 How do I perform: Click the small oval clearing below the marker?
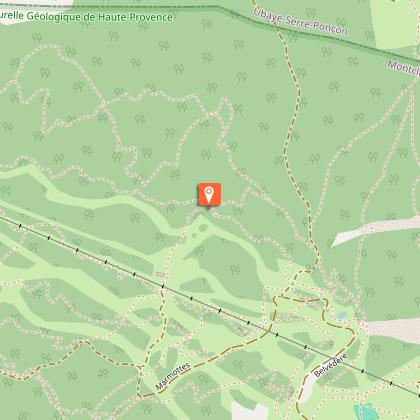203,228
